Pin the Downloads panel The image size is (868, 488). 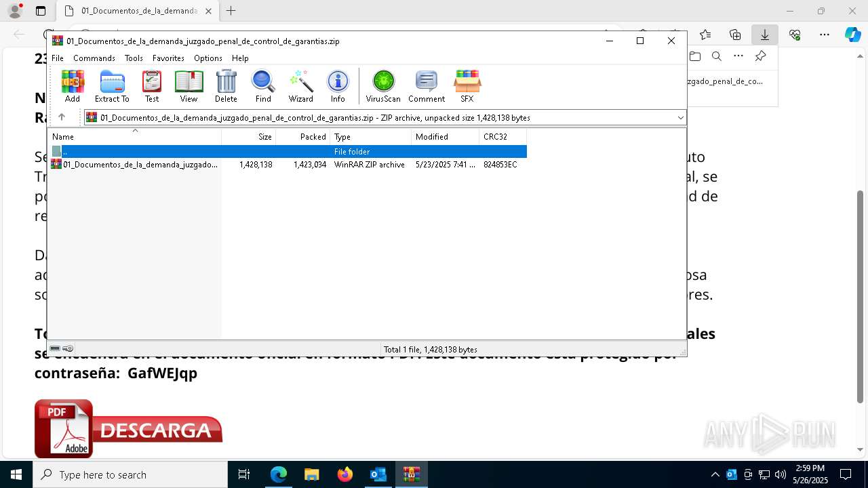pyautogui.click(x=760, y=56)
